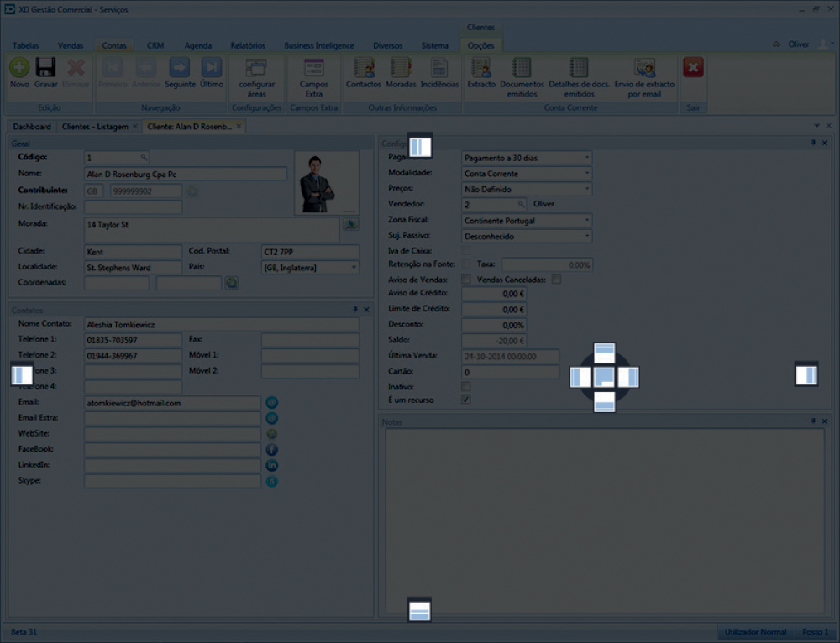Save the record with the Gravar icon
The image size is (840, 643).
click(x=45, y=68)
